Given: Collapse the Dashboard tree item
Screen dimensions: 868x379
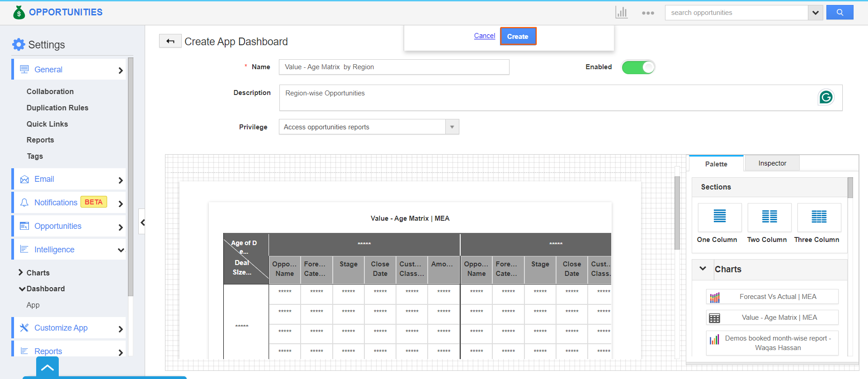Looking at the screenshot, I should 22,289.
